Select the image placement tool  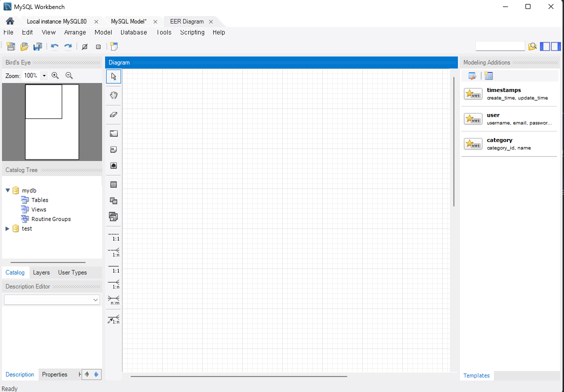pos(114,165)
